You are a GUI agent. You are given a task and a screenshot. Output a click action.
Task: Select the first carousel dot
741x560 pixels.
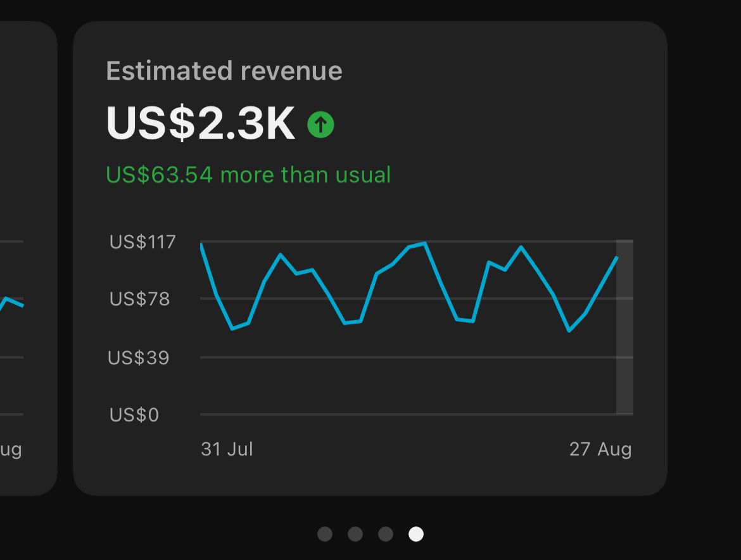pos(325,534)
